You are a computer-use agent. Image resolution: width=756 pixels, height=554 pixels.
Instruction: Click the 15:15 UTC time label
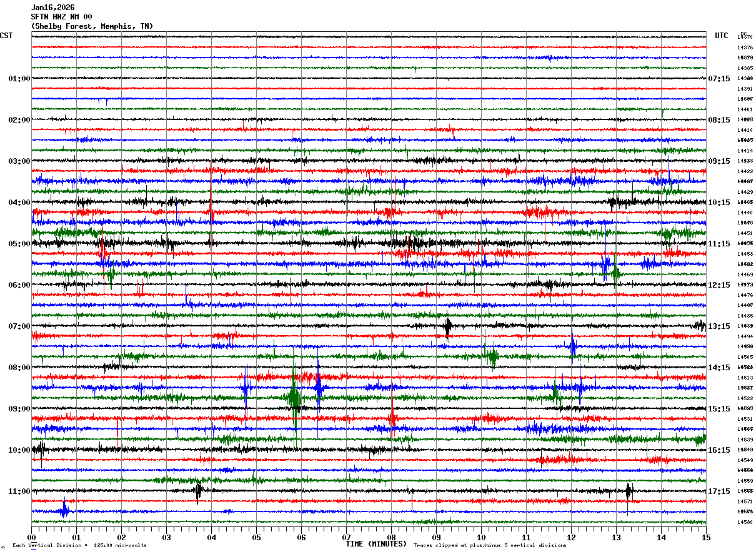[x=719, y=409]
